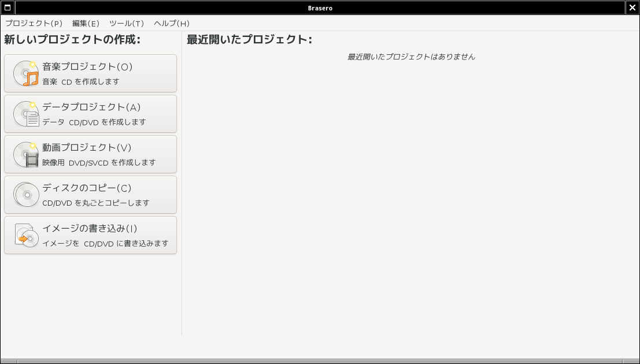This screenshot has width=640, height=364.
Task: Start a データプロジェクト(A) data disc project
Action: pos(91,114)
